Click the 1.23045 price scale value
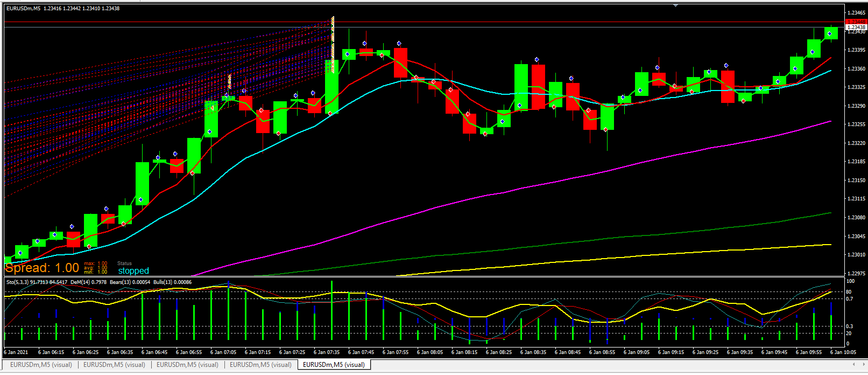The width and height of the screenshot is (868, 375). [856, 237]
